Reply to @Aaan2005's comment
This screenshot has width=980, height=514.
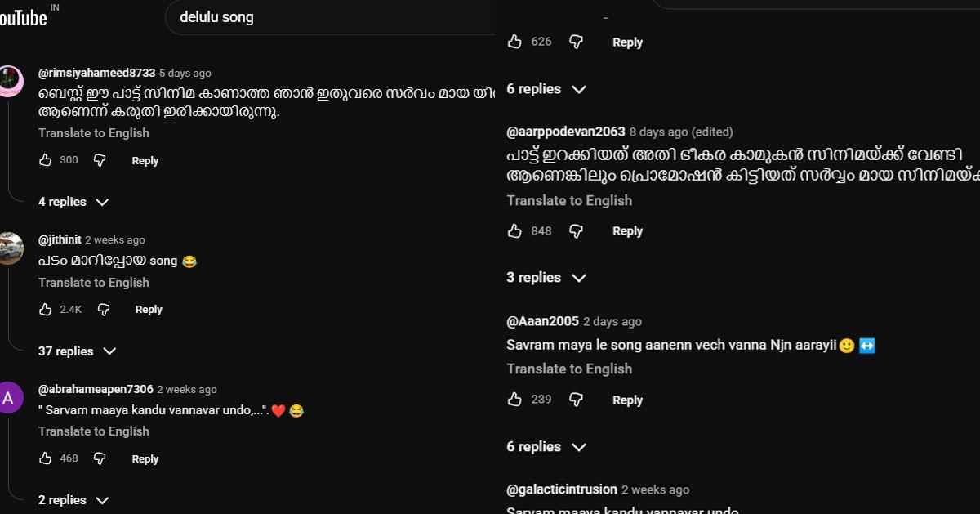point(627,400)
